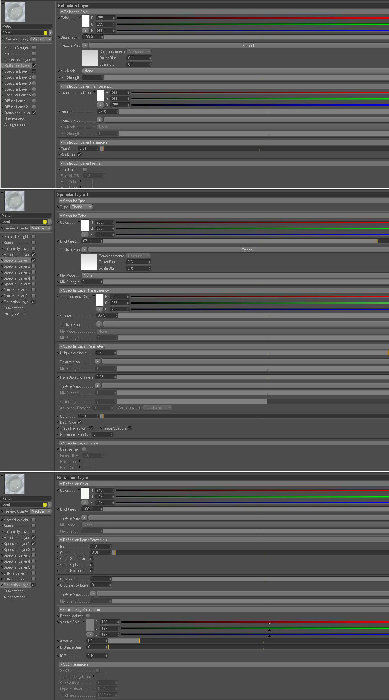Open the white color swatch in the bottom panel
This screenshot has height=700, width=389.
pyautogui.click(x=85, y=493)
